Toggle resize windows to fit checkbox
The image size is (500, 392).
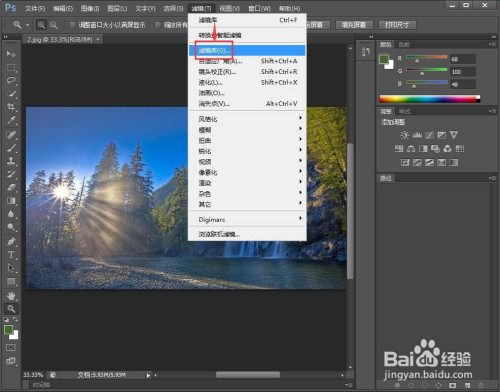(72, 25)
